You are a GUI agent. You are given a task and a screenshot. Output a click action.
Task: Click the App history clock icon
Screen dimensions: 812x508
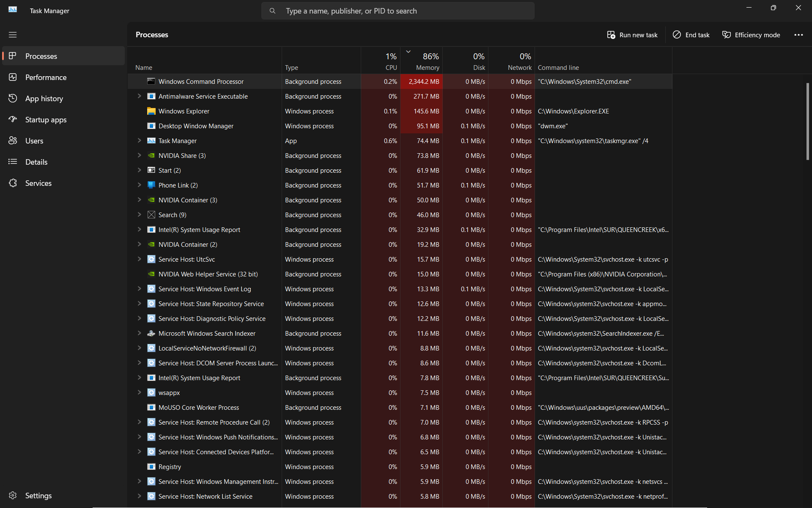(13, 98)
